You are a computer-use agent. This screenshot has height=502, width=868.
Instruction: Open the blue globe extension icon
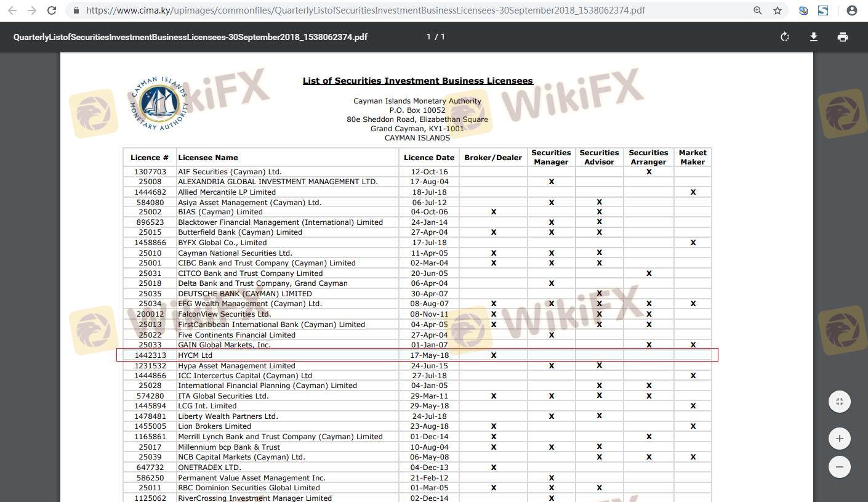pyautogui.click(x=803, y=10)
